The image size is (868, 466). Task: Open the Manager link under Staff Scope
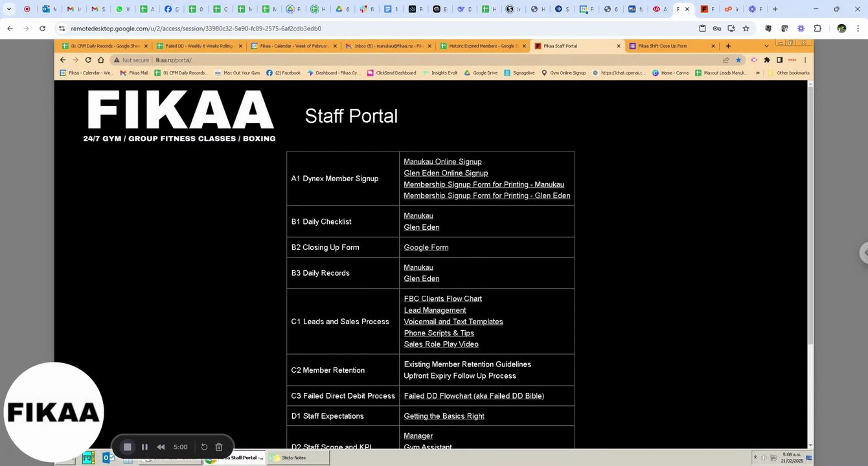point(418,436)
